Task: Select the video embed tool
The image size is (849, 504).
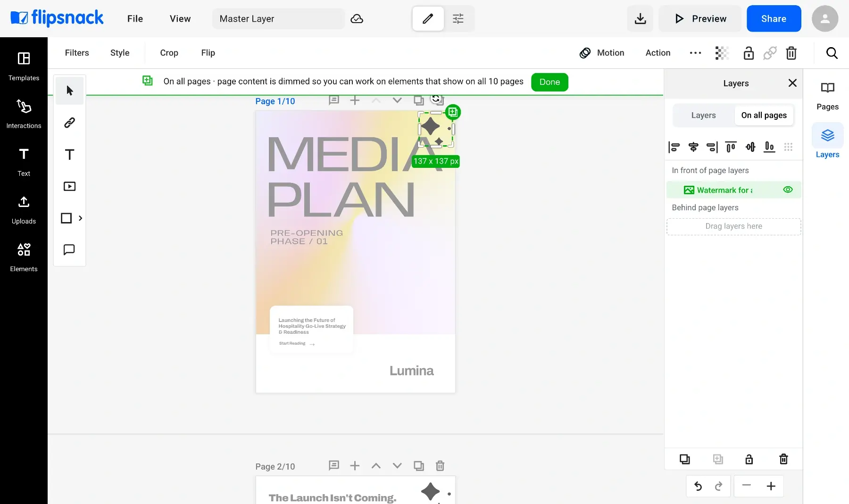Action: point(70,186)
